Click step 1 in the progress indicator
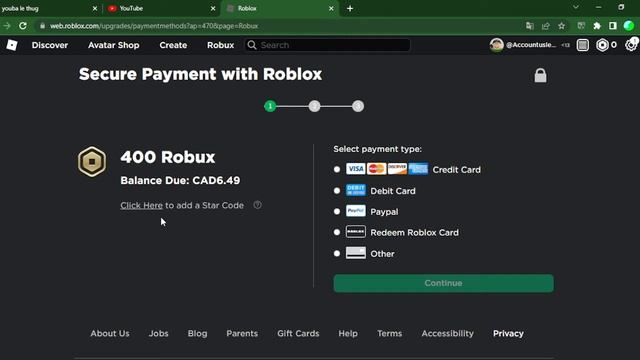Viewport: 640px width, 360px height. (270, 106)
